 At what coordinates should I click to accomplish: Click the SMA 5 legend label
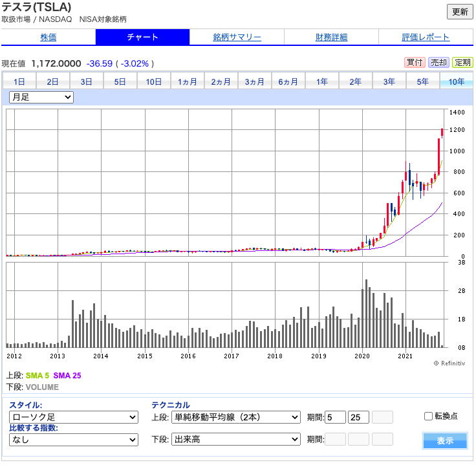pos(38,376)
